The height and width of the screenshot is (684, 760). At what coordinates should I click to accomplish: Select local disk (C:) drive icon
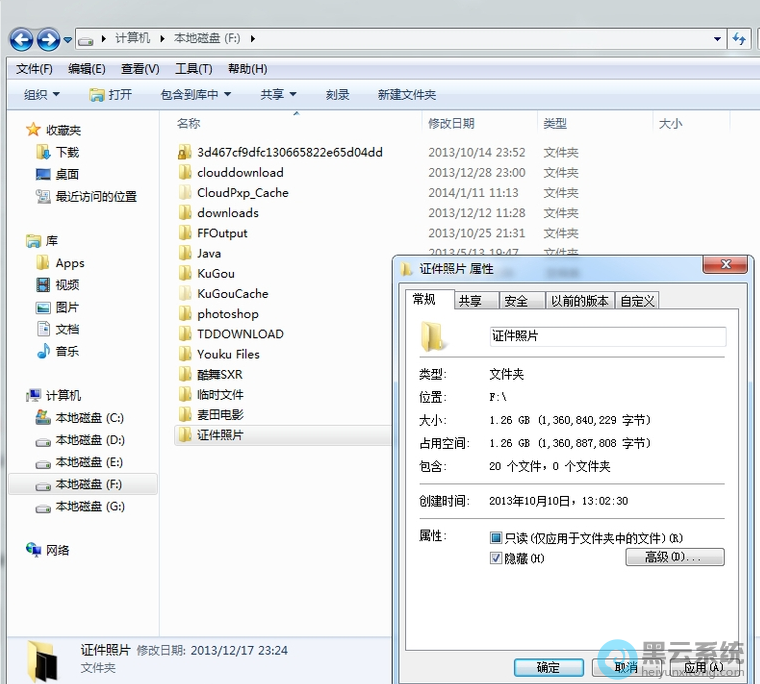click(x=43, y=418)
